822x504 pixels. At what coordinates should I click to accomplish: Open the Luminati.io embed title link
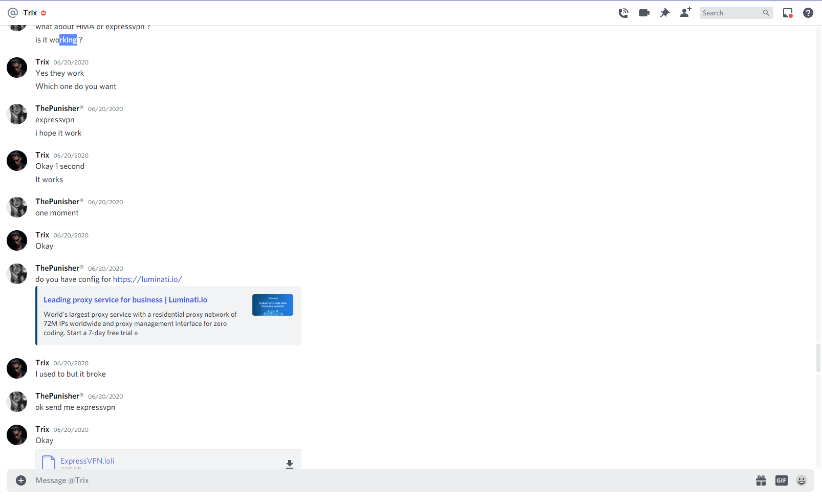(125, 300)
